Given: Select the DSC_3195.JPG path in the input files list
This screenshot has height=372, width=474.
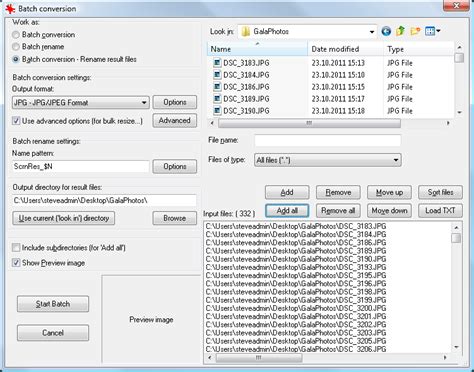Looking at the screenshot, I should [296, 275].
